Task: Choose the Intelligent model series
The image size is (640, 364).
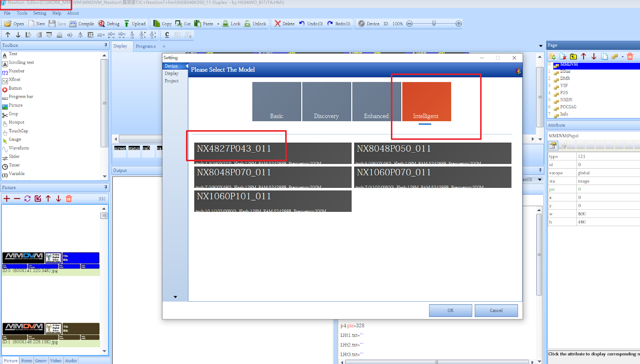Action: coord(427,101)
